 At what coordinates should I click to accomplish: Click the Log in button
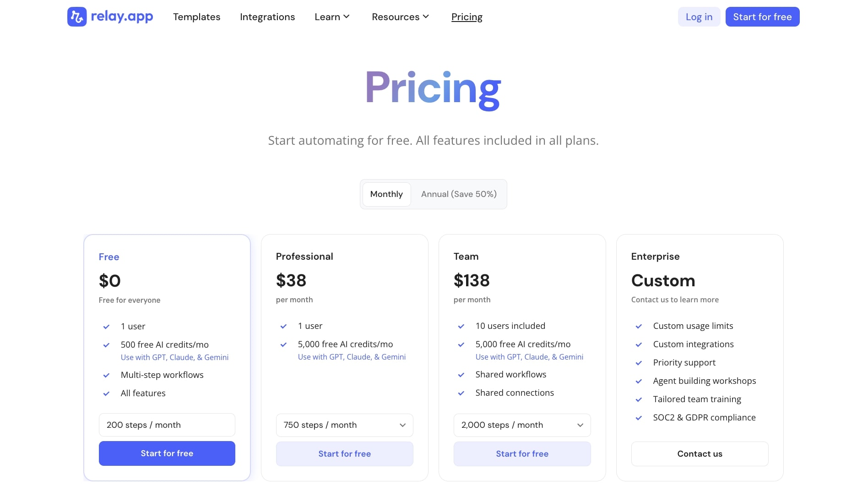coord(699,16)
